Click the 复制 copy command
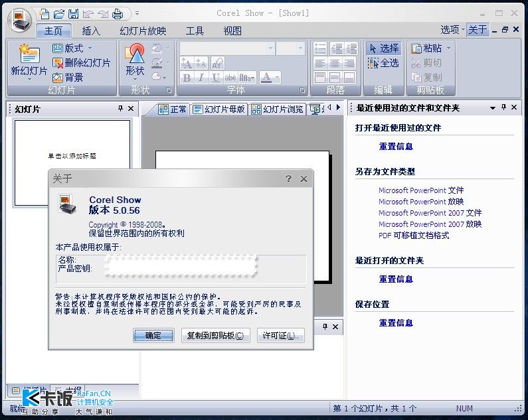Image resolution: width=528 pixels, height=420 pixels. 426,78
